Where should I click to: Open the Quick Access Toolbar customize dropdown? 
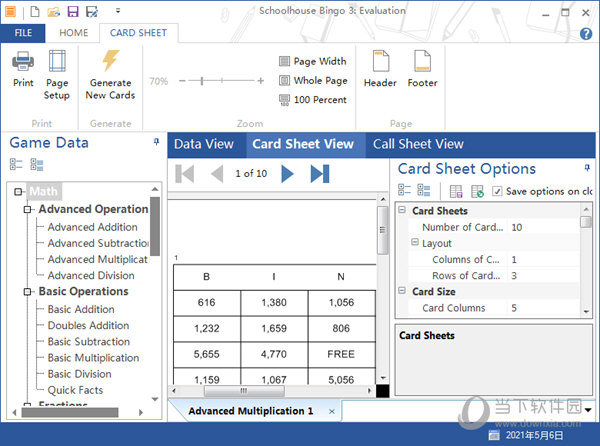[118, 11]
